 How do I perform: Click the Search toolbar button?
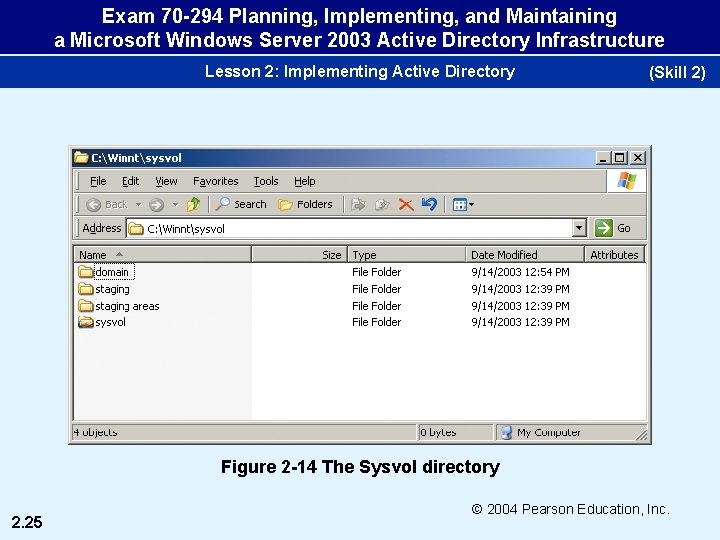click(x=241, y=204)
